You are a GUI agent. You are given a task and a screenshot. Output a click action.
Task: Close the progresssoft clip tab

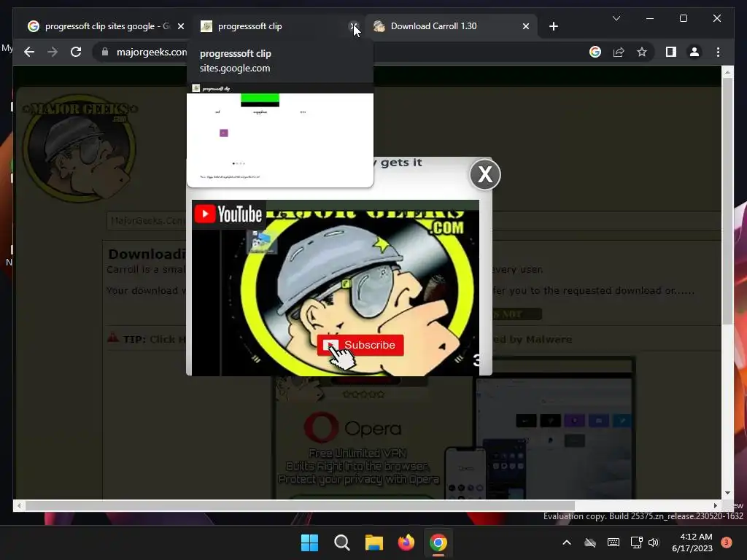[x=354, y=26]
